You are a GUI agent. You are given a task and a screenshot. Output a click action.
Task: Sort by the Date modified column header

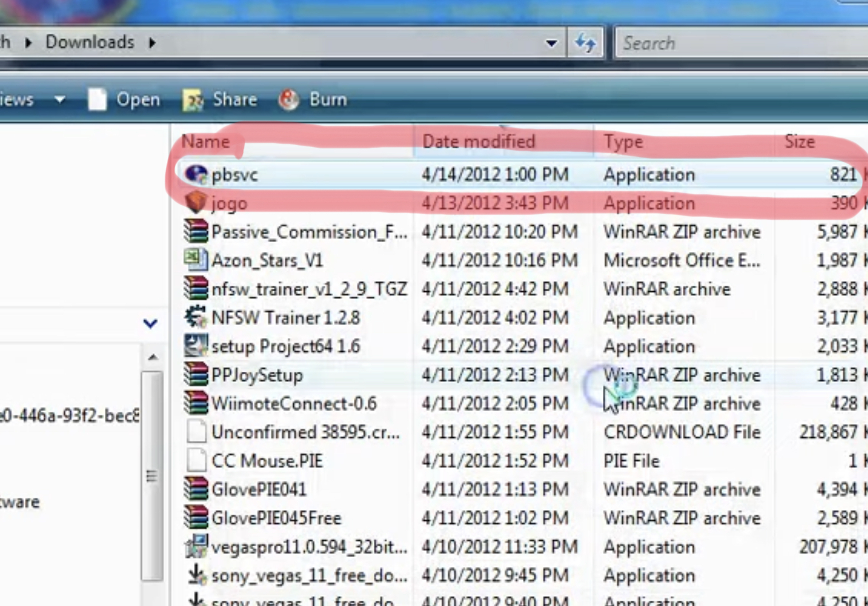pos(478,142)
